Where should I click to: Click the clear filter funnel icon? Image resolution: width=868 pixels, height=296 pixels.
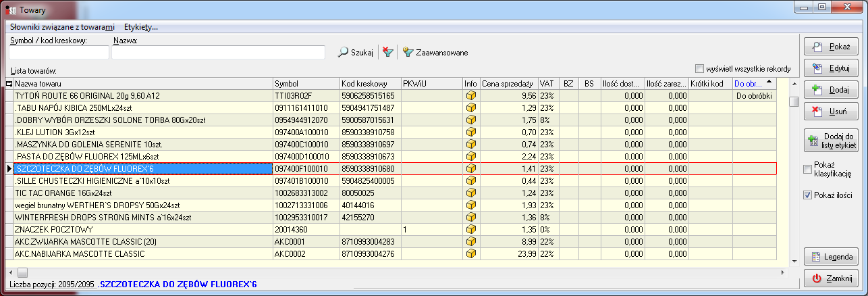(387, 52)
